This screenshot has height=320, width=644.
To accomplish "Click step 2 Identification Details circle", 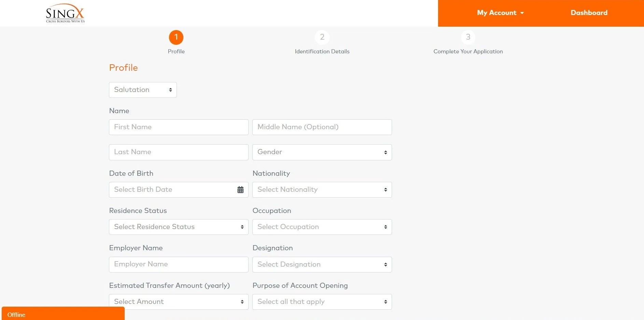I will tap(322, 37).
